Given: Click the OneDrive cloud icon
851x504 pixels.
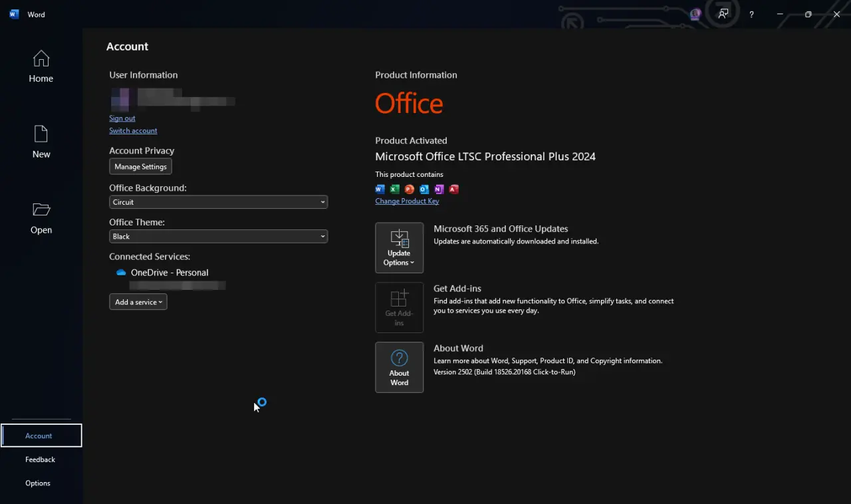Looking at the screenshot, I should tap(121, 273).
